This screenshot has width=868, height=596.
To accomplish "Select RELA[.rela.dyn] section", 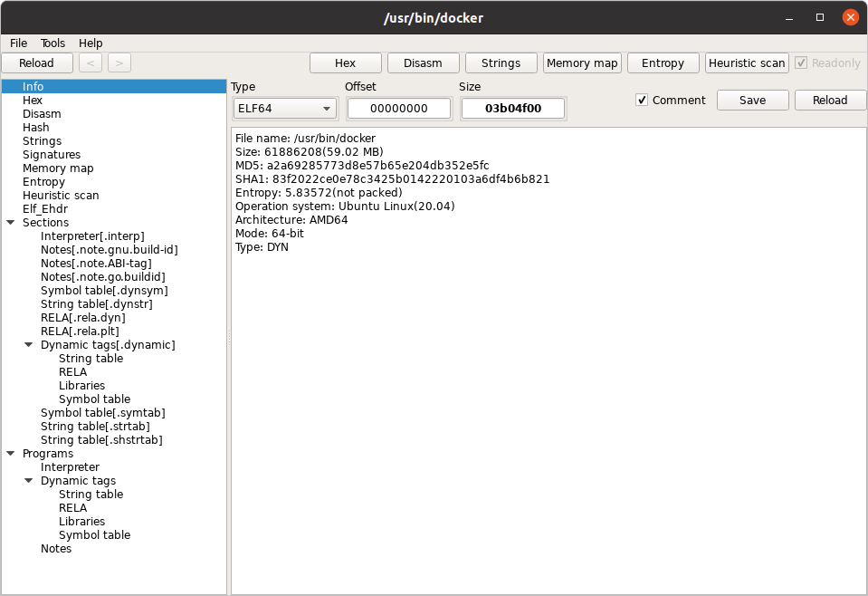I will (83, 317).
